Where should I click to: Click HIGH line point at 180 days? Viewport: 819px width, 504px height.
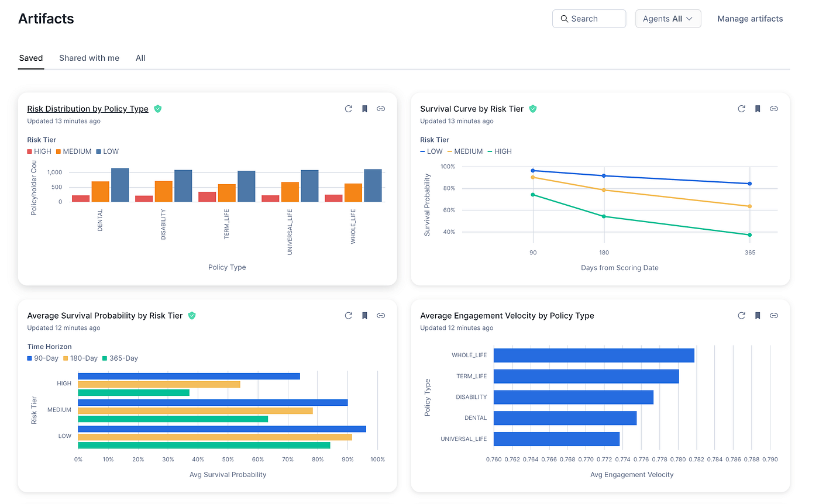(604, 216)
